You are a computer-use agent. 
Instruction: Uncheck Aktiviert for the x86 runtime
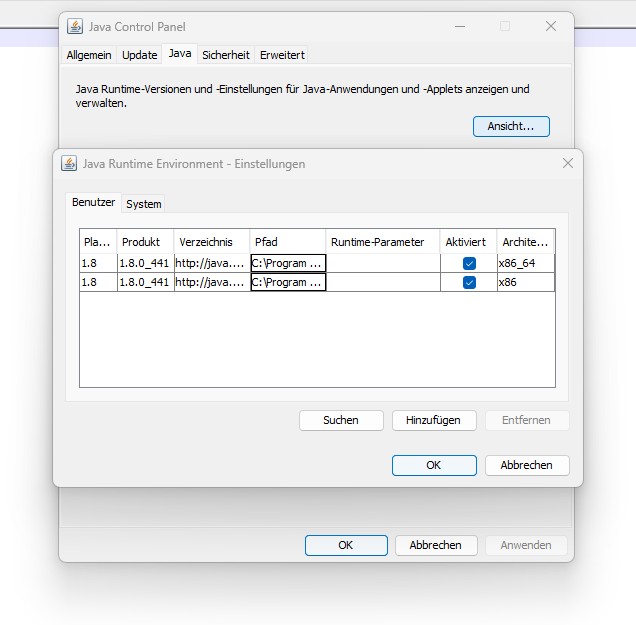pos(469,283)
